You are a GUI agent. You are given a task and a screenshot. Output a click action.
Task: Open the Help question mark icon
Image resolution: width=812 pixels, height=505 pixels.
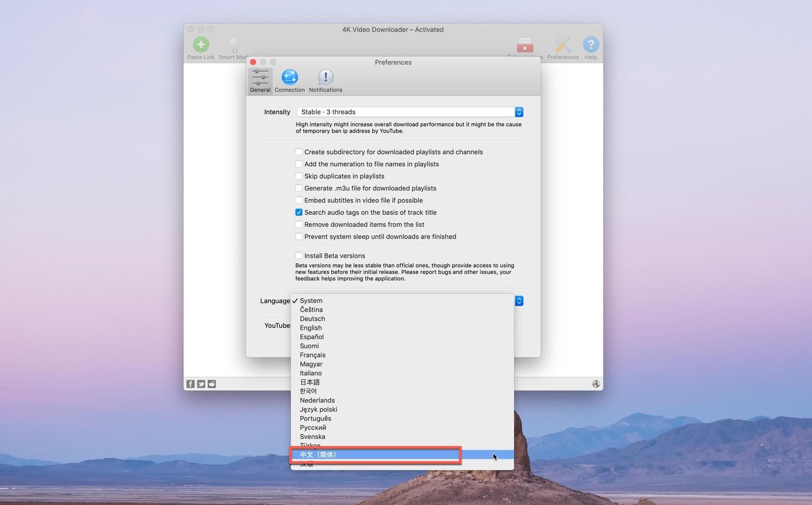[591, 45]
